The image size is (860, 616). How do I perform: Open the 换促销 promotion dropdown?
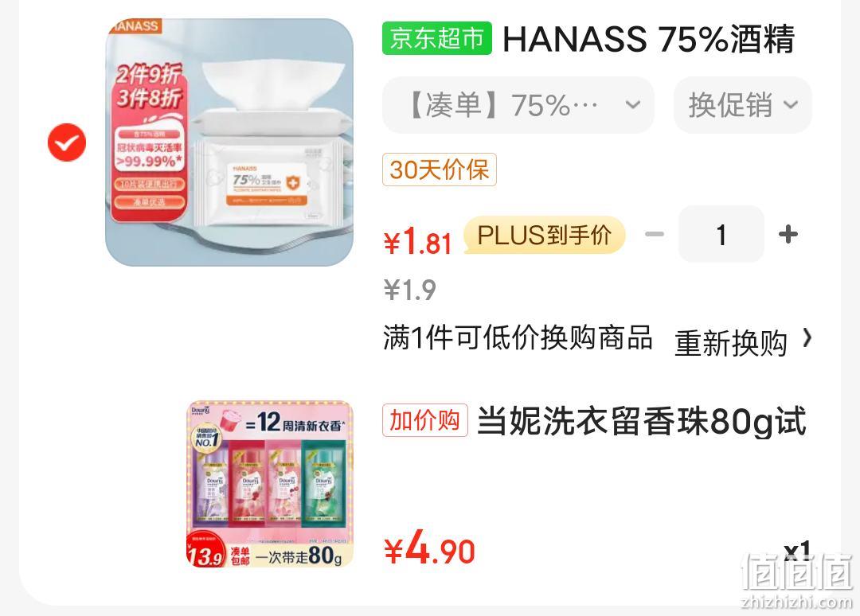point(743,105)
